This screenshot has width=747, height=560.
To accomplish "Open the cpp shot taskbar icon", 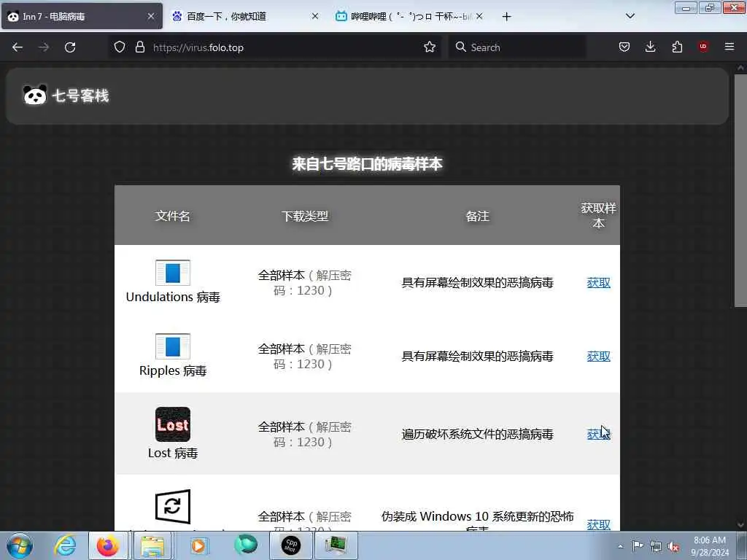I will (290, 545).
